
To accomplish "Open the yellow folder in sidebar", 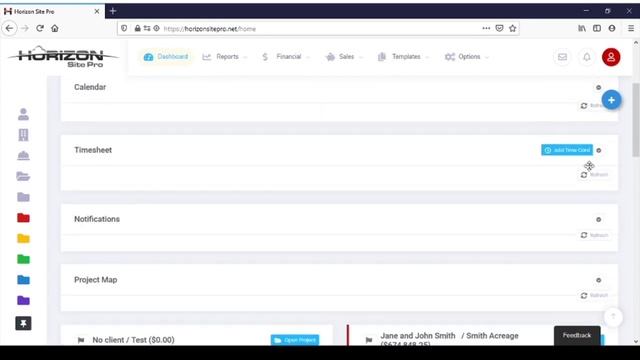I will [23, 238].
